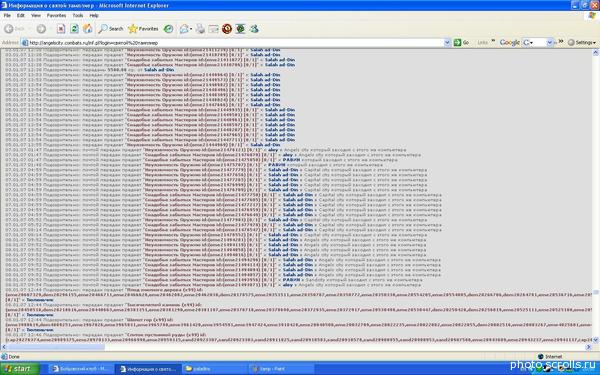Image resolution: width=600 pixels, height=375 pixels.
Task: Refresh the page using the Refresh icon
Action: point(74,29)
